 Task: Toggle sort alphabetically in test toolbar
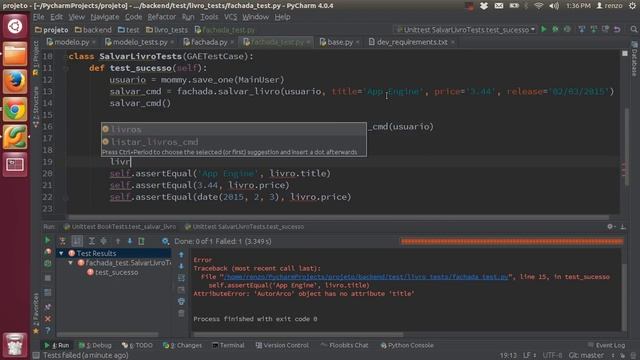[77, 241]
